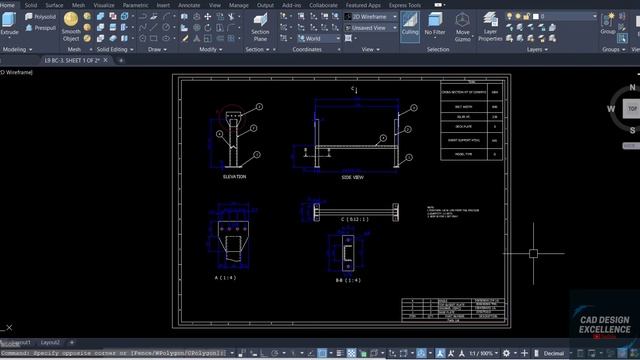Select the Move tool in Modify panel

click(x=207, y=17)
